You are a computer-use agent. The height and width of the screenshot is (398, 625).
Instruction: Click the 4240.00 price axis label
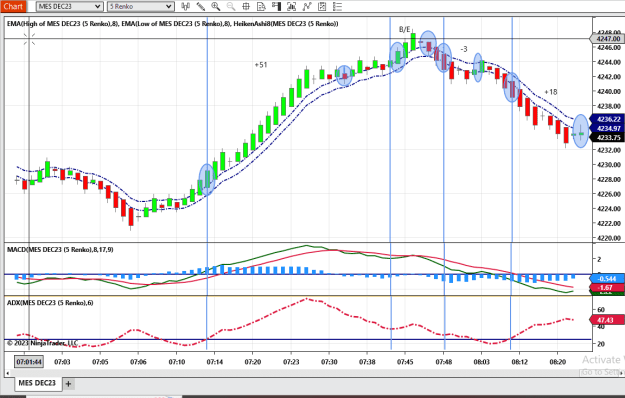coord(609,91)
